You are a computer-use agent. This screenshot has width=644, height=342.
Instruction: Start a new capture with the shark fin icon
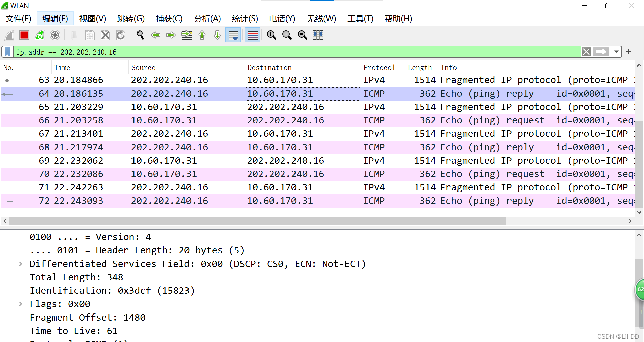tap(9, 35)
